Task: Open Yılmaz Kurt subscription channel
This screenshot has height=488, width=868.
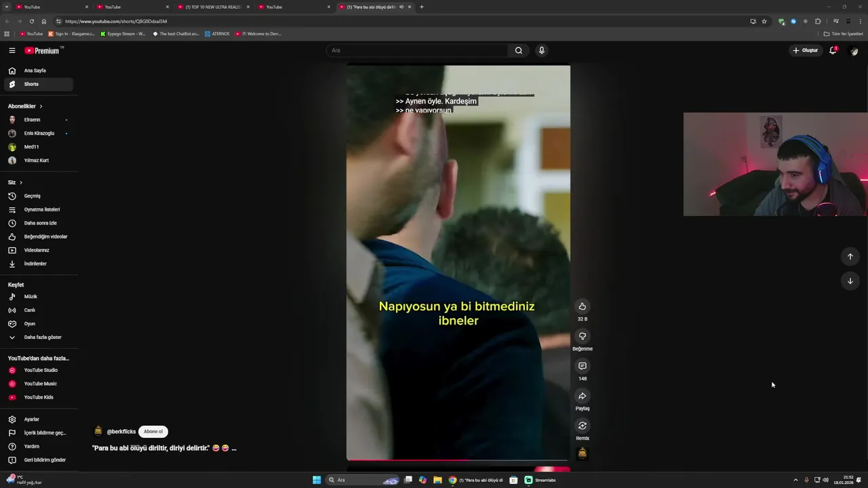Action: 38,161
